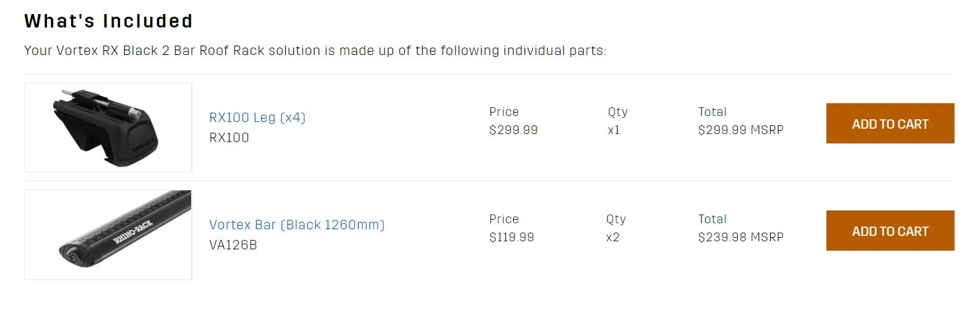Open the Vortex Bar product image

tap(108, 235)
